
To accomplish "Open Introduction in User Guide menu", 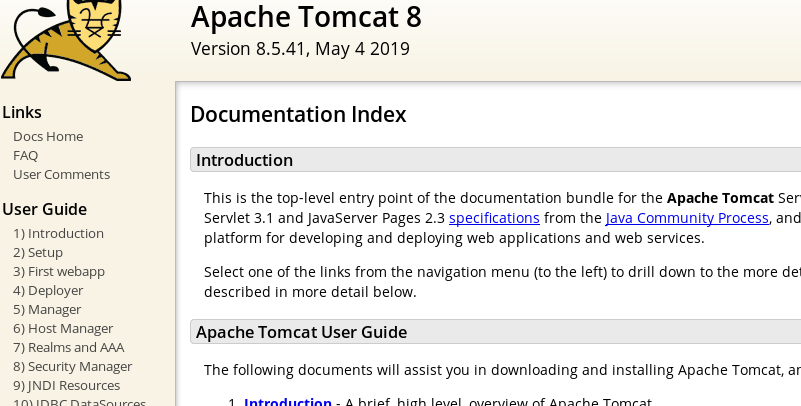I will [x=58, y=233].
